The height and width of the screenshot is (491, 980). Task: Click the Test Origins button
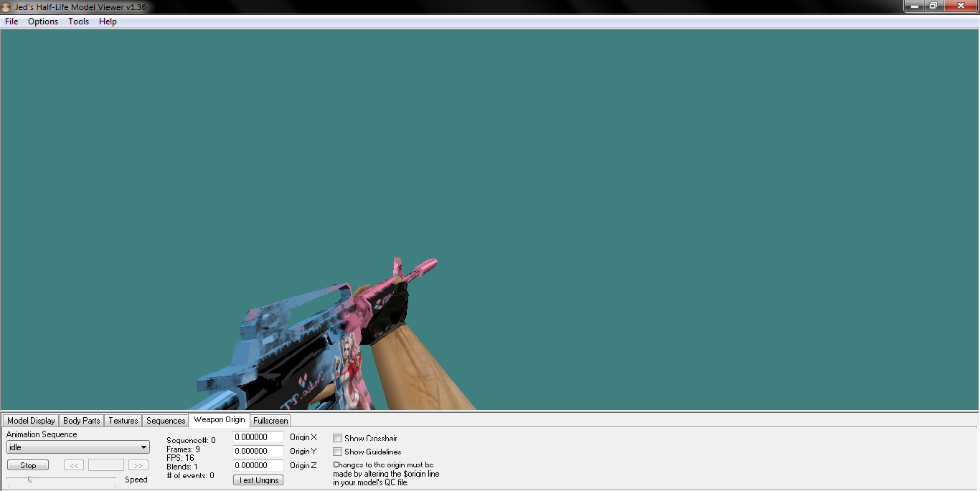(x=258, y=480)
